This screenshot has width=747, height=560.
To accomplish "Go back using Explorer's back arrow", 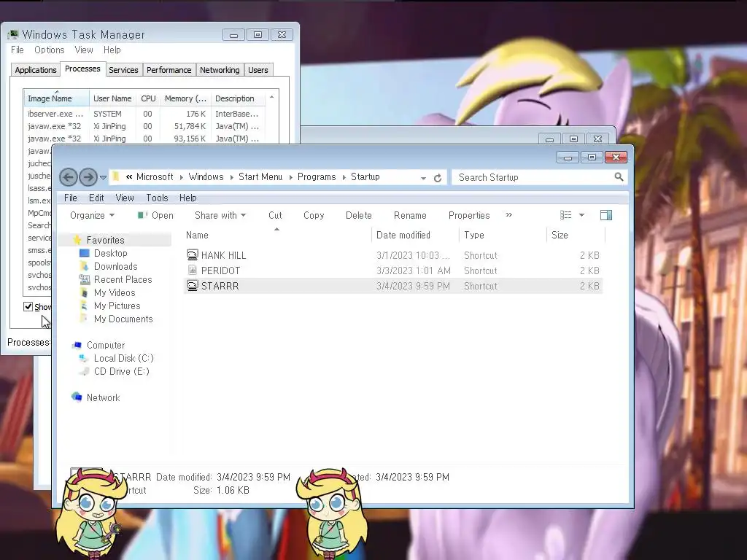I will (68, 177).
